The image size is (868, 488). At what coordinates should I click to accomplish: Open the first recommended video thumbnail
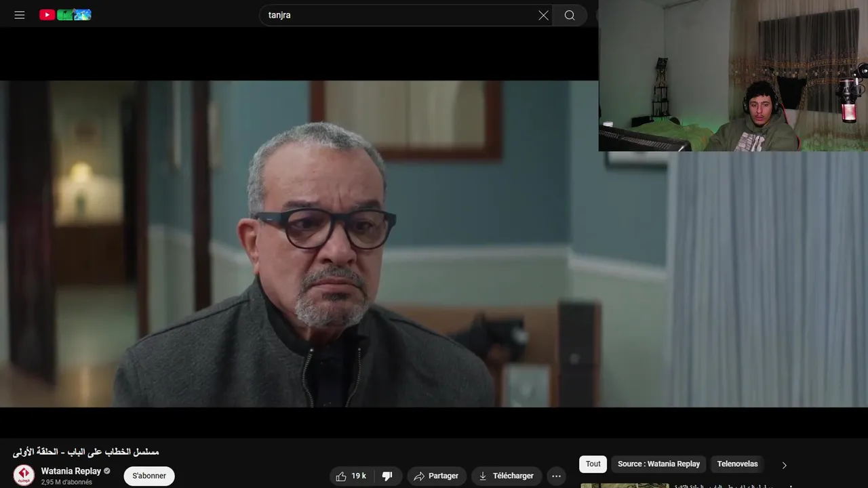point(625,485)
